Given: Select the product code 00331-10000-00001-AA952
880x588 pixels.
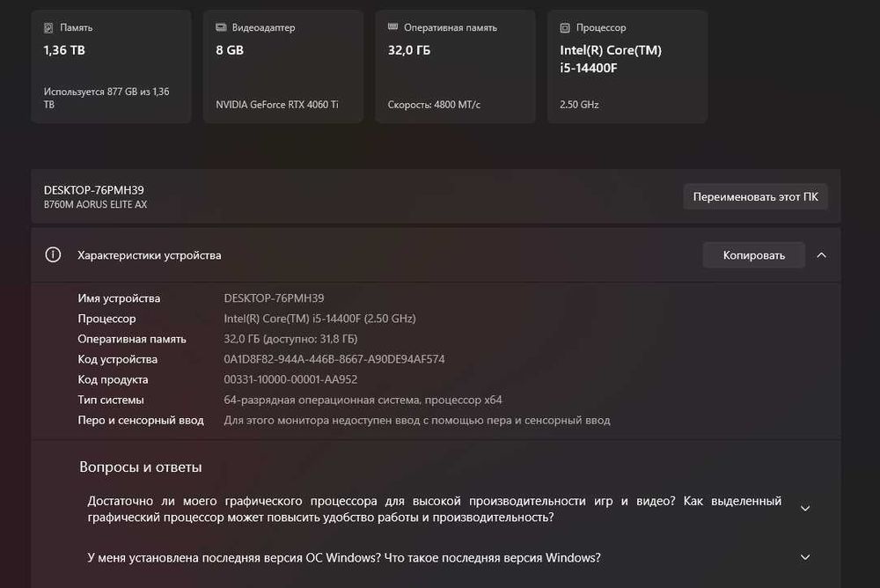Looking at the screenshot, I should pyautogui.click(x=290, y=379).
